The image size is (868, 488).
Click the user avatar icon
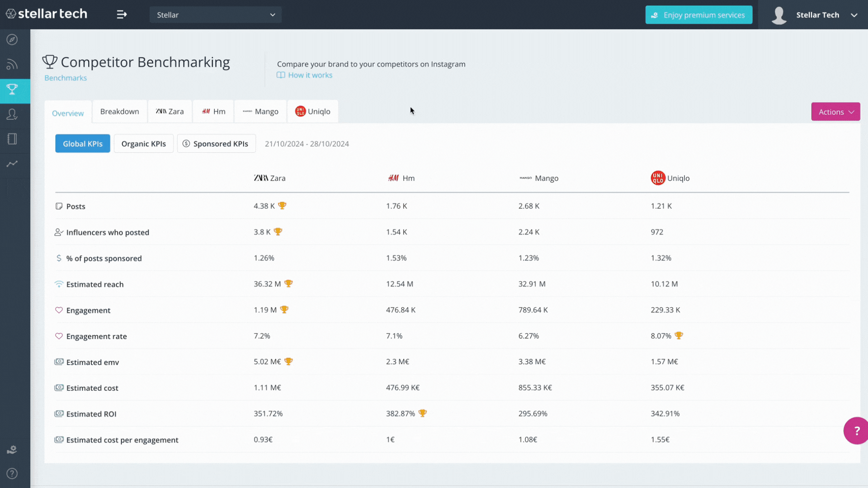pyautogui.click(x=779, y=15)
